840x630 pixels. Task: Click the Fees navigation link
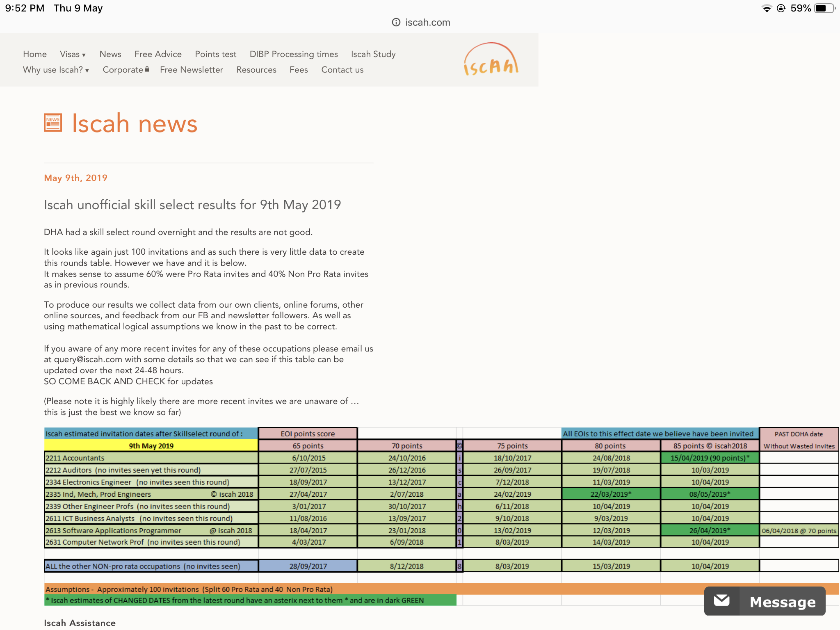click(x=298, y=70)
